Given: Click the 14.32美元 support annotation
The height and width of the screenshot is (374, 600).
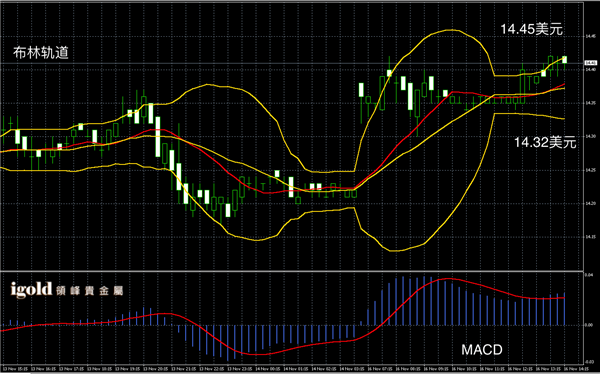Looking at the screenshot, I should tap(545, 142).
